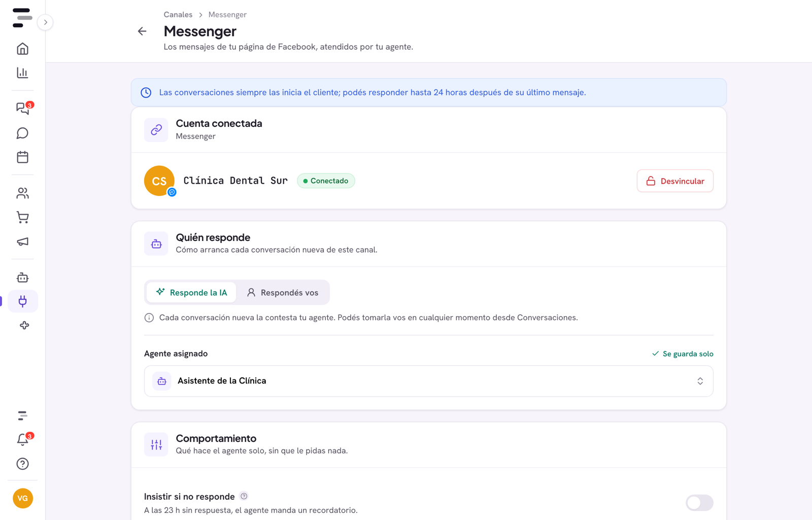Open the VG user avatar menu
Screen dimensions: 812x520
23,498
